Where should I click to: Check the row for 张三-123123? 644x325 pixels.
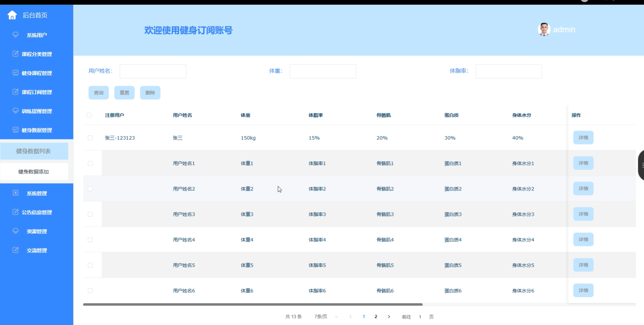pos(90,138)
